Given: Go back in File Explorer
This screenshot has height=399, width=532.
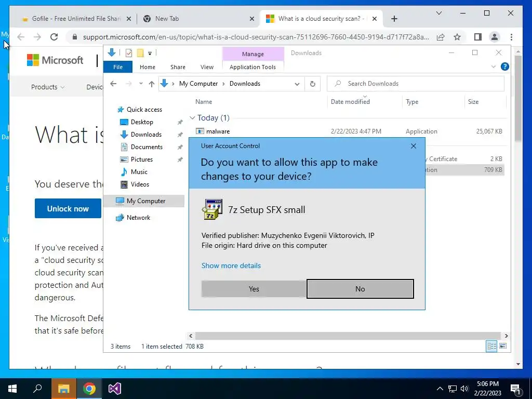Looking at the screenshot, I should coord(113,84).
